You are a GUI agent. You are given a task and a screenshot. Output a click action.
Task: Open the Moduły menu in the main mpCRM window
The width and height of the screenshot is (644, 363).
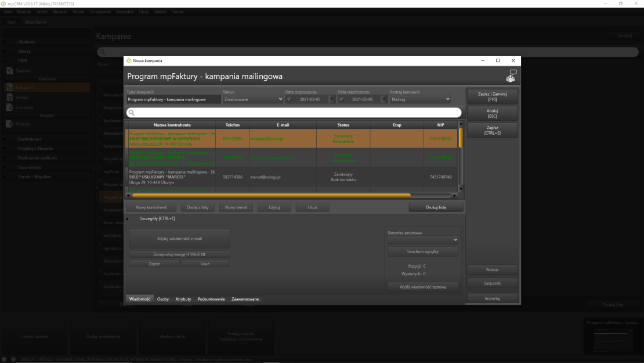click(x=24, y=12)
